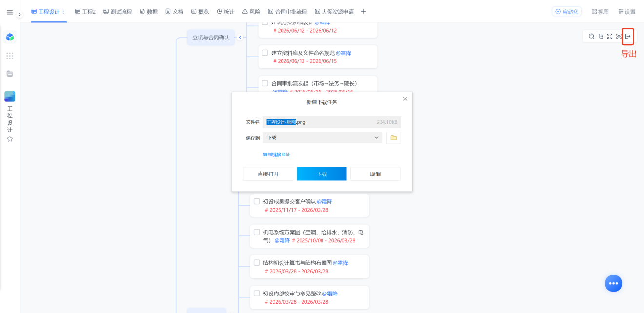Check the 机电系统方案图 task checkbox
The width and height of the screenshot is (644, 313).
pyautogui.click(x=257, y=232)
